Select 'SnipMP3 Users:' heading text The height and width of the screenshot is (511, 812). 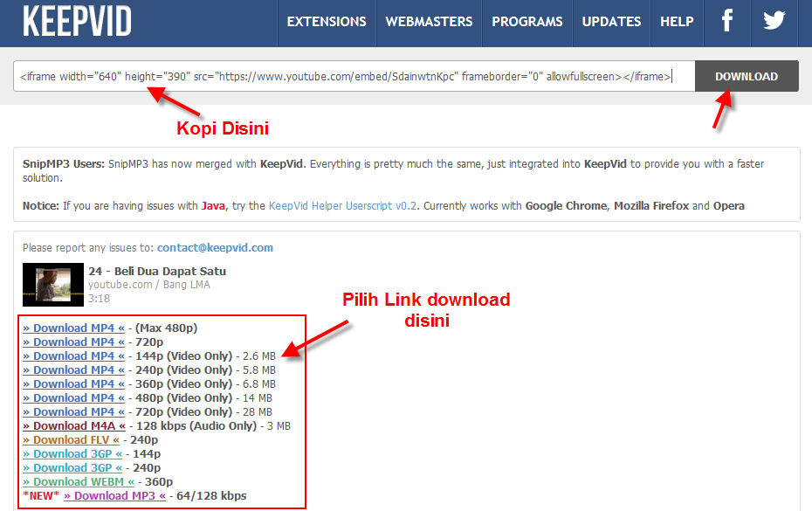click(64, 163)
